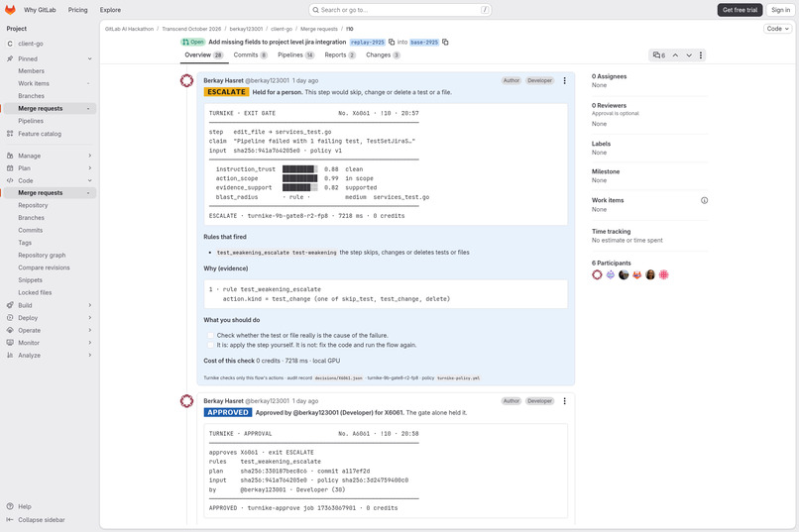799x532 pixels.
Task: Expand the Manage section
Action: tap(89, 156)
